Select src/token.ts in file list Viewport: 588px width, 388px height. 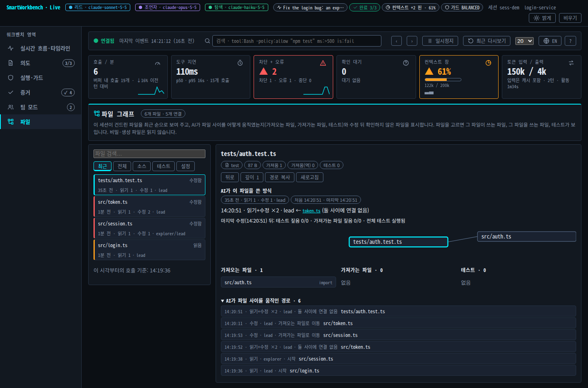coord(149,207)
